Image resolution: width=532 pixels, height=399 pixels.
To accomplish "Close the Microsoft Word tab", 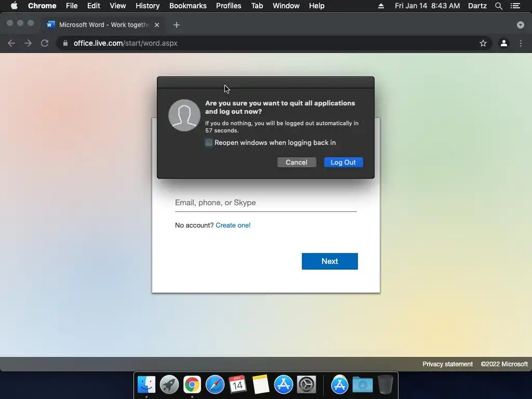I will coord(157,25).
